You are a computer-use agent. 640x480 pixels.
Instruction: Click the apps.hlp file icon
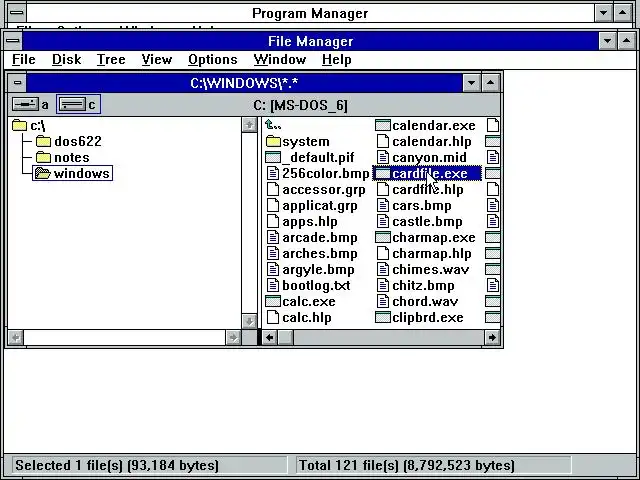point(273,221)
